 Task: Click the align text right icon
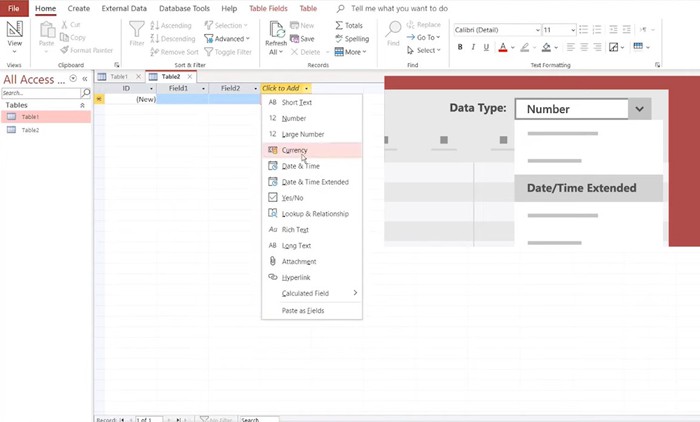(597, 47)
